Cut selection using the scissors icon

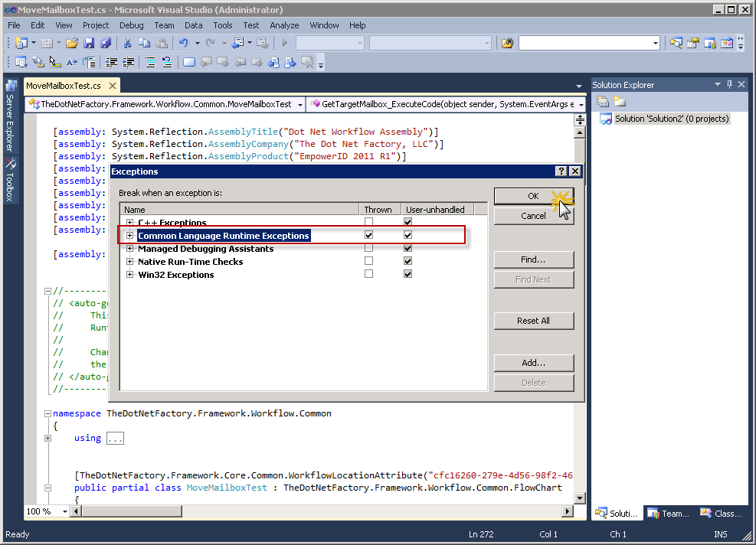[x=127, y=44]
